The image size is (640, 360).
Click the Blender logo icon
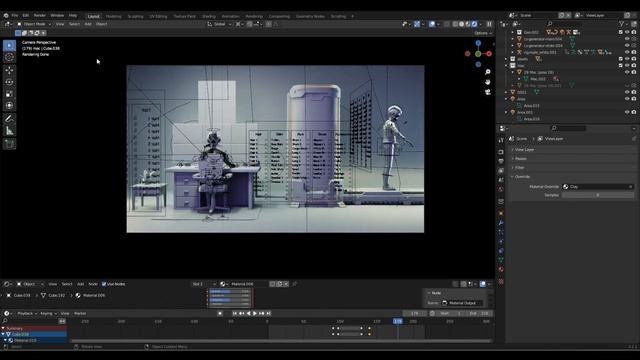6,16
